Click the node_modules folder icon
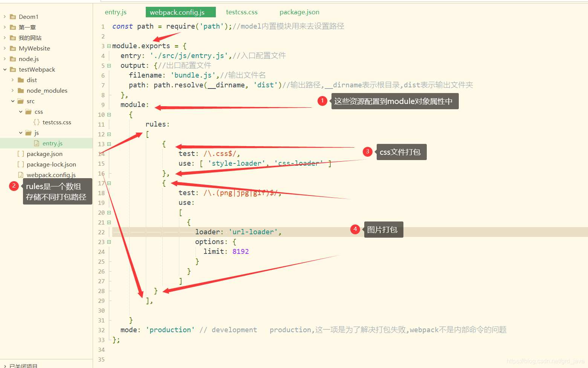This screenshot has height=368, width=588. (21, 90)
